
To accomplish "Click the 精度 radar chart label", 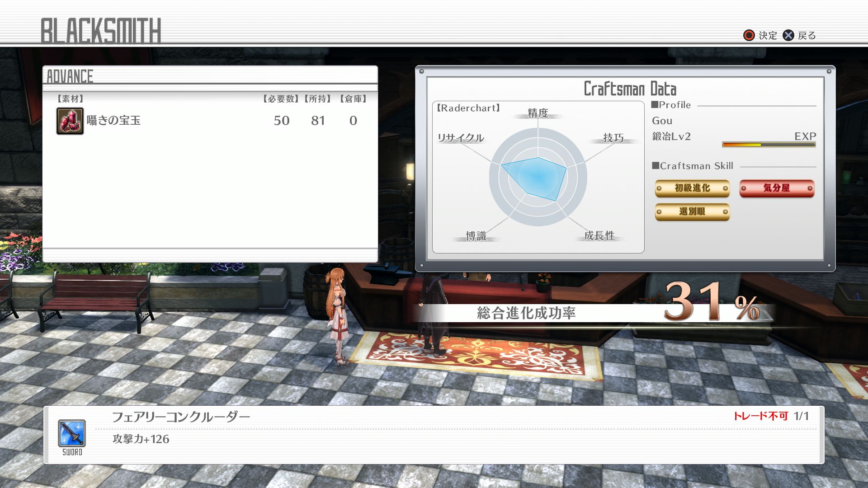I will click(538, 113).
